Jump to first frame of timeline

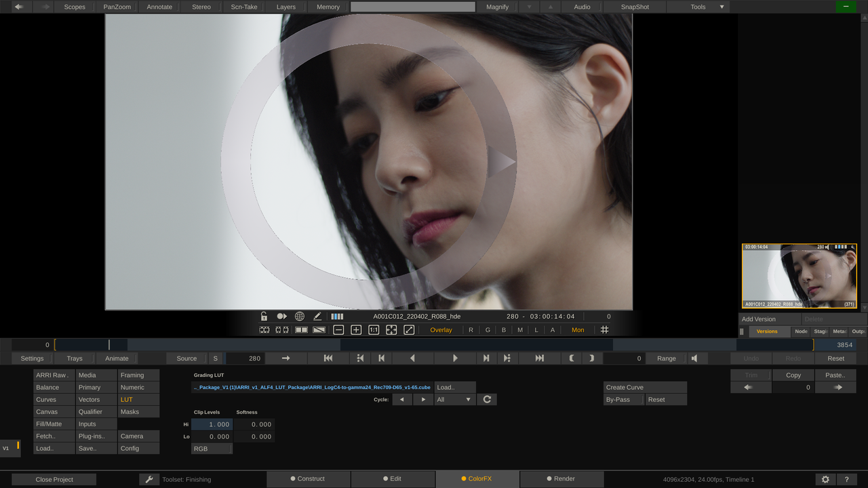pos(328,359)
